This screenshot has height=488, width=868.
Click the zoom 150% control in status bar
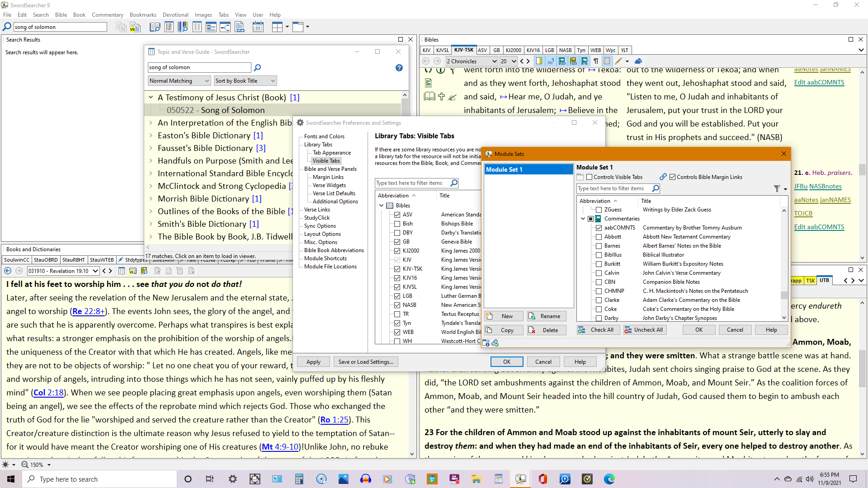pyautogui.click(x=37, y=465)
